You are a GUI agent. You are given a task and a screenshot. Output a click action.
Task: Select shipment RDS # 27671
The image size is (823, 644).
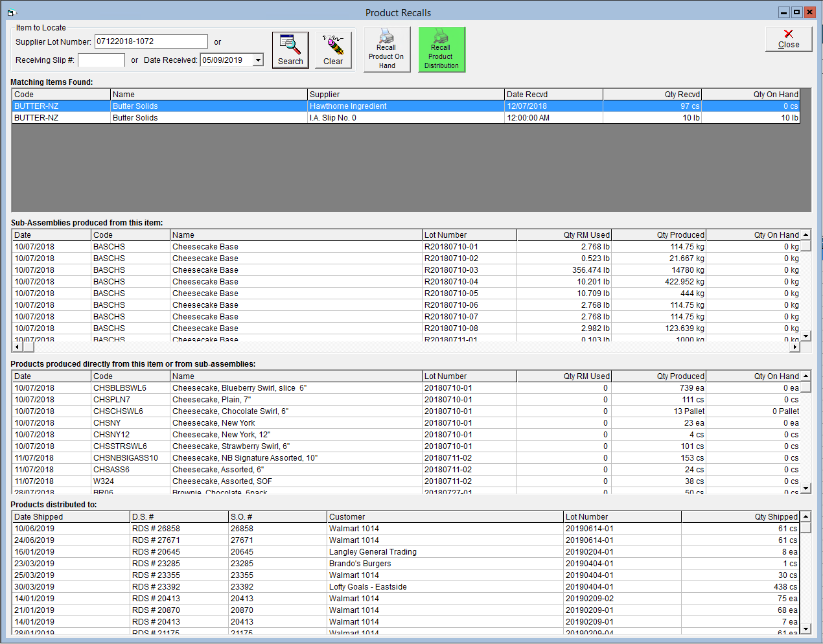point(406,540)
